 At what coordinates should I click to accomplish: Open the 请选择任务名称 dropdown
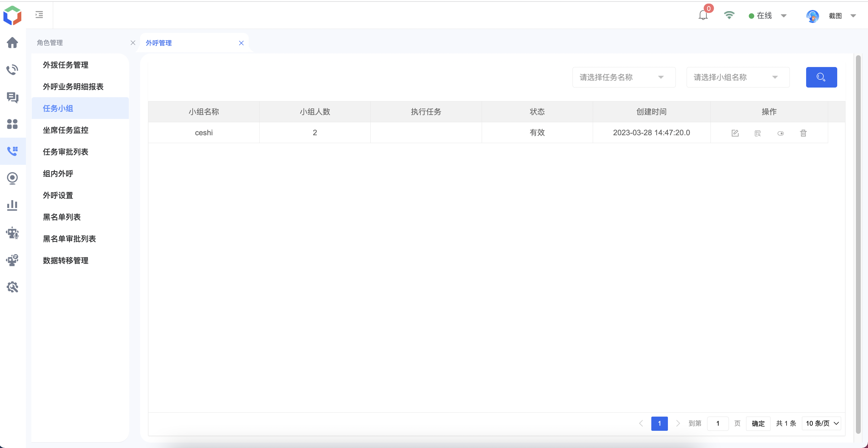[x=624, y=77]
